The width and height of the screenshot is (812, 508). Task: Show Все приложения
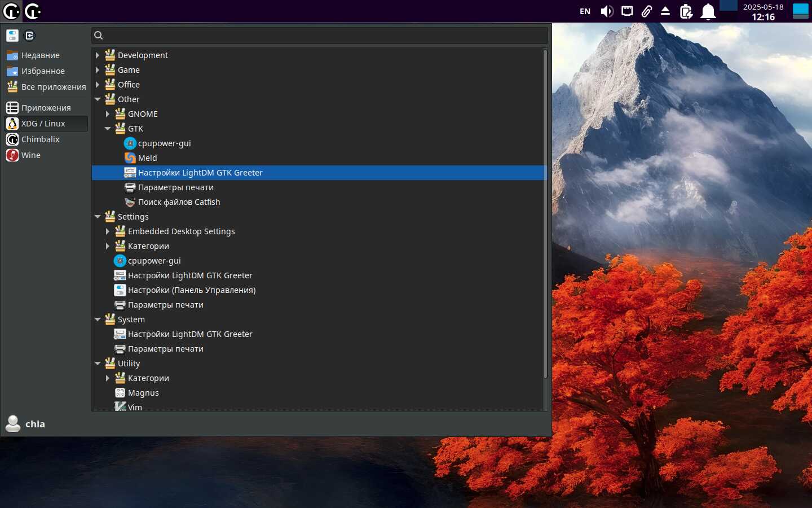click(x=45, y=87)
